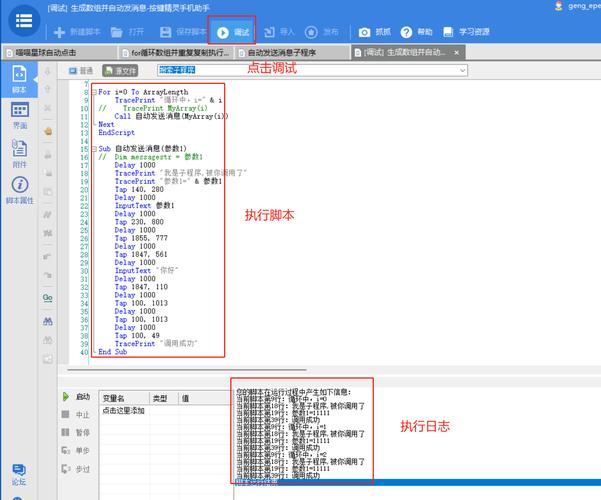Screen dimensions: 601x500
Task: Click log line '循环中, i=0'
Action: [x=282, y=399]
